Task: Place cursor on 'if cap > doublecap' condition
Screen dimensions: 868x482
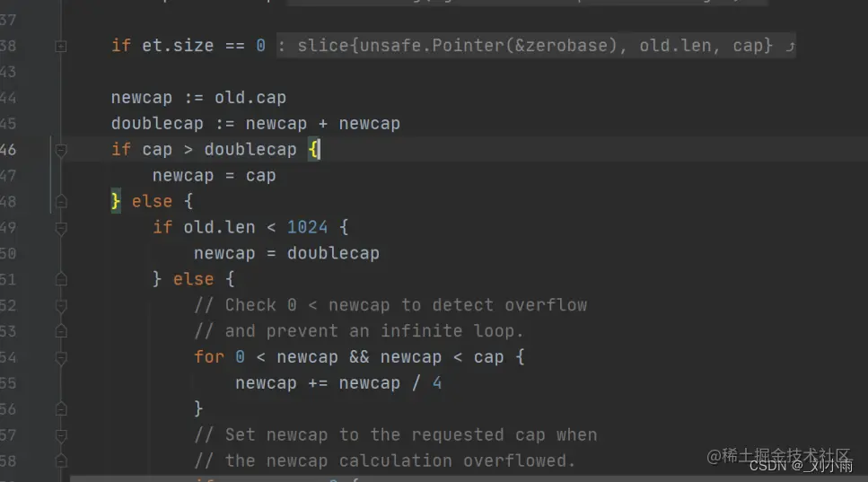Action: (204, 149)
